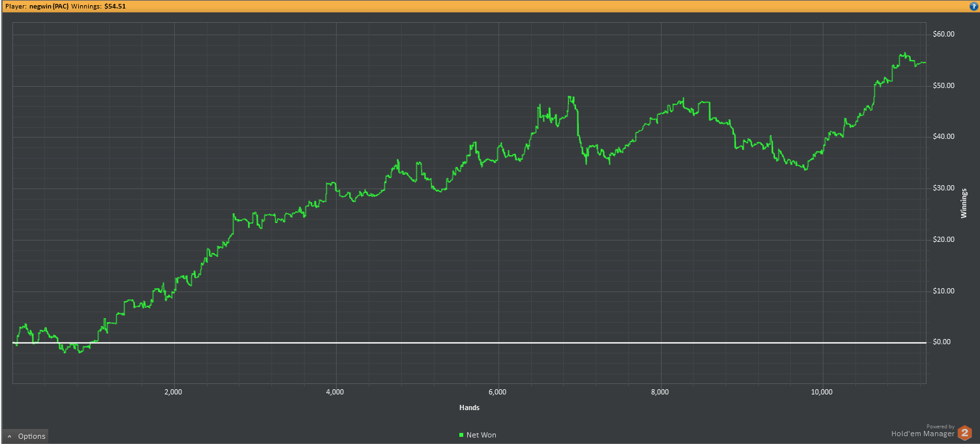Click the 10,000 hands axis label
Viewport: 980px width, 444px height.
point(821,392)
